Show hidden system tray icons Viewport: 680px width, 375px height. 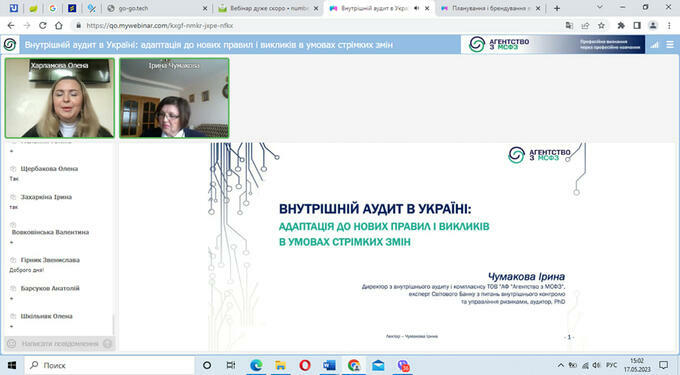point(560,365)
